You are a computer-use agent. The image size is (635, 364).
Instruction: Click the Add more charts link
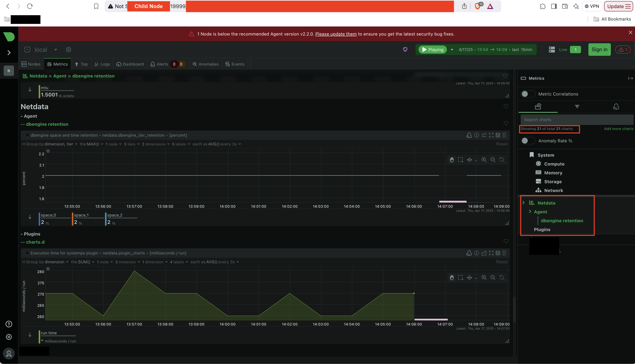618,129
